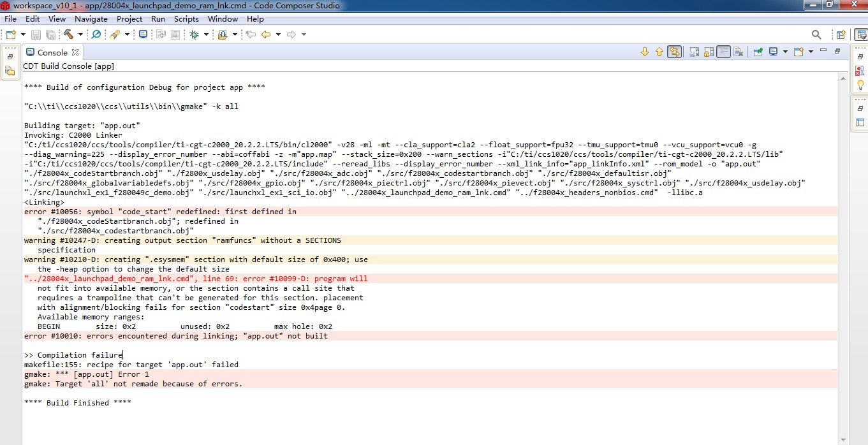Click the Last Edit Location icon
The image size is (868, 445).
pos(251,34)
